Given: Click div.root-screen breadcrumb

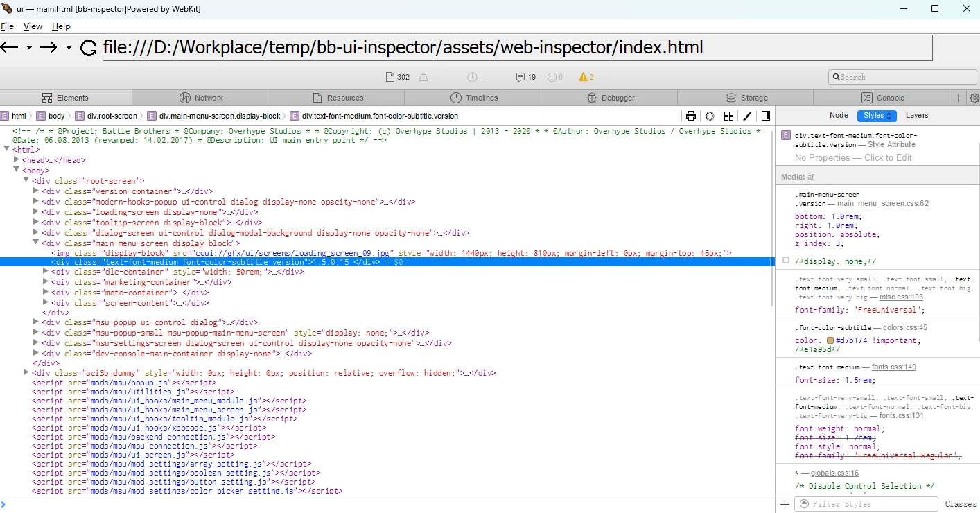Looking at the screenshot, I should 106,116.
